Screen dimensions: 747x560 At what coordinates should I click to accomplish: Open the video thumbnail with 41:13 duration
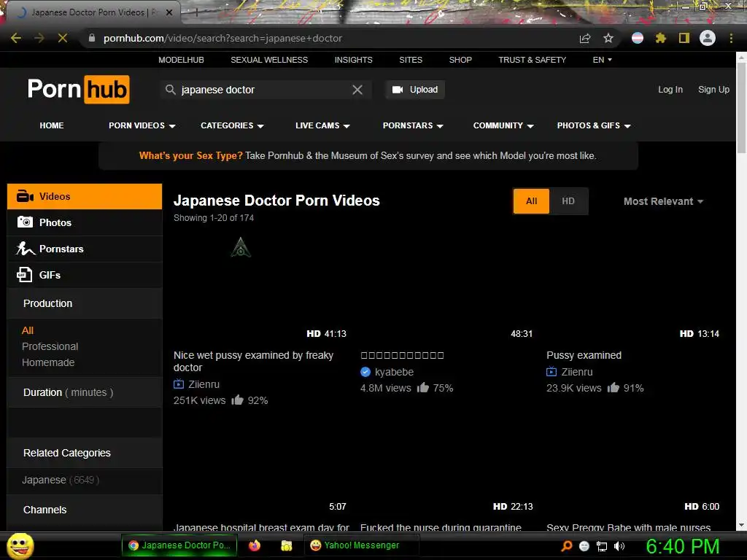tap(261, 287)
